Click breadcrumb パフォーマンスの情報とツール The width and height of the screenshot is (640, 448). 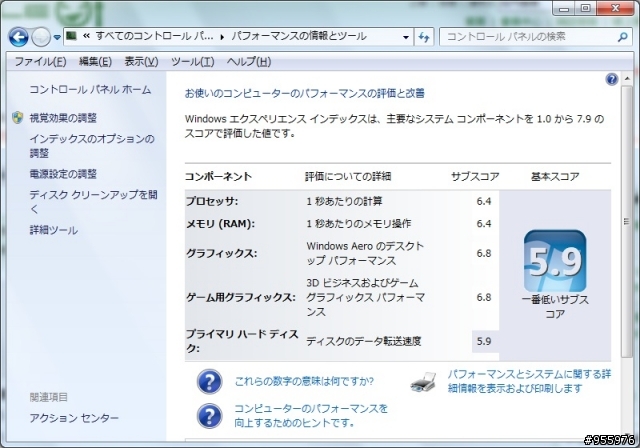(x=299, y=36)
